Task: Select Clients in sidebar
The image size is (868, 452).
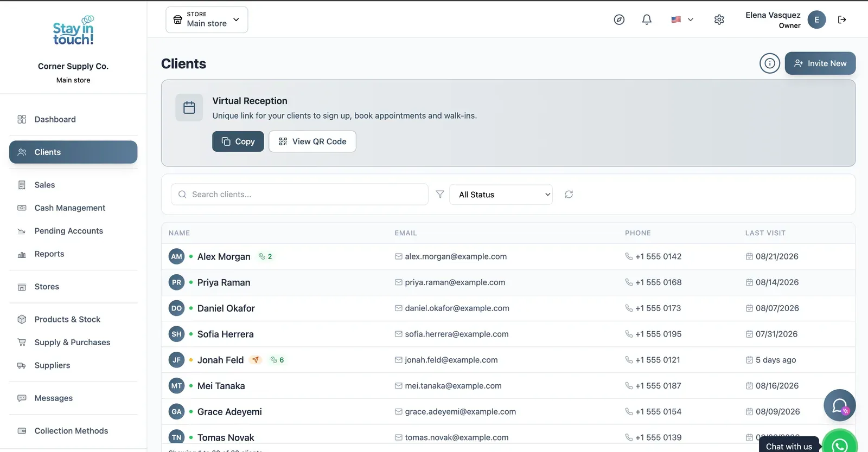Action: coord(73,152)
